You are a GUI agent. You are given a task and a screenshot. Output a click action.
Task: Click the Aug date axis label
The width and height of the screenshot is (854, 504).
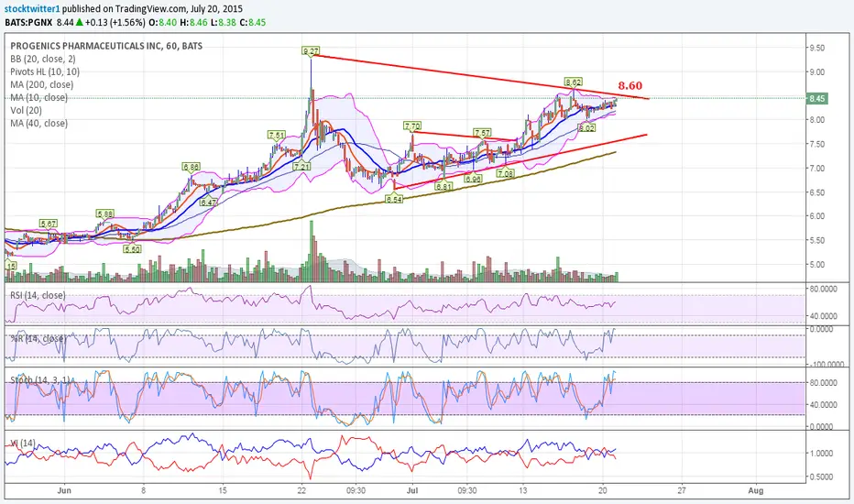click(x=756, y=490)
